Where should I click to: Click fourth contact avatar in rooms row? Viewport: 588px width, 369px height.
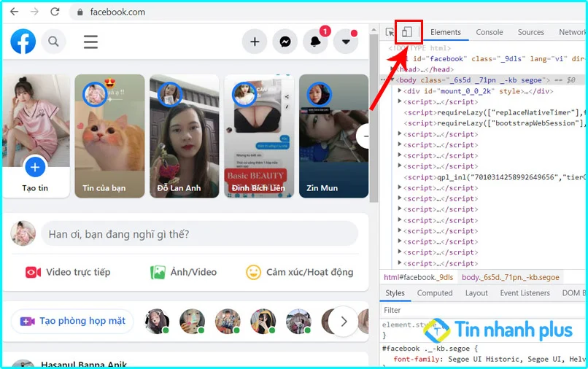click(263, 322)
